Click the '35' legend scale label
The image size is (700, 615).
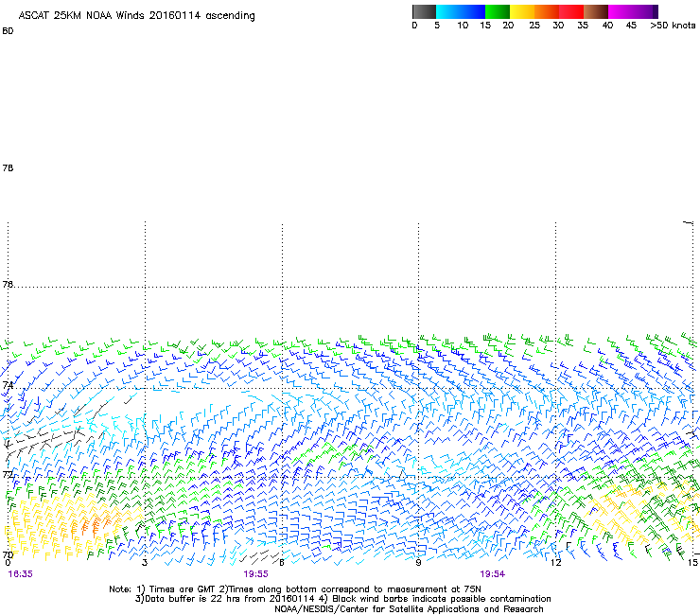pyautogui.click(x=583, y=26)
